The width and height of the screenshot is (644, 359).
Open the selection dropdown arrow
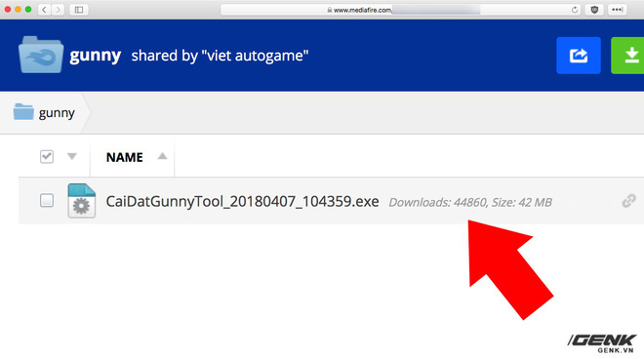pos(72,156)
